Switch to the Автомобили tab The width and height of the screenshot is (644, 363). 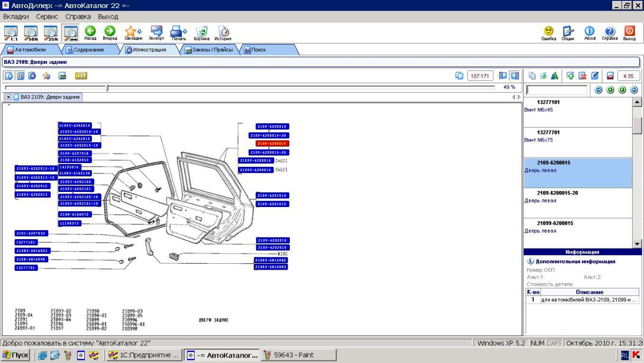point(31,50)
